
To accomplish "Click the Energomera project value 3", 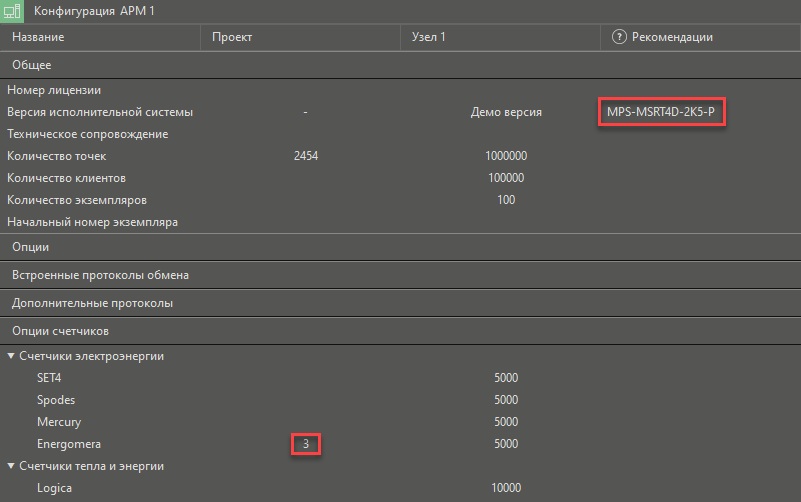I will (305, 444).
